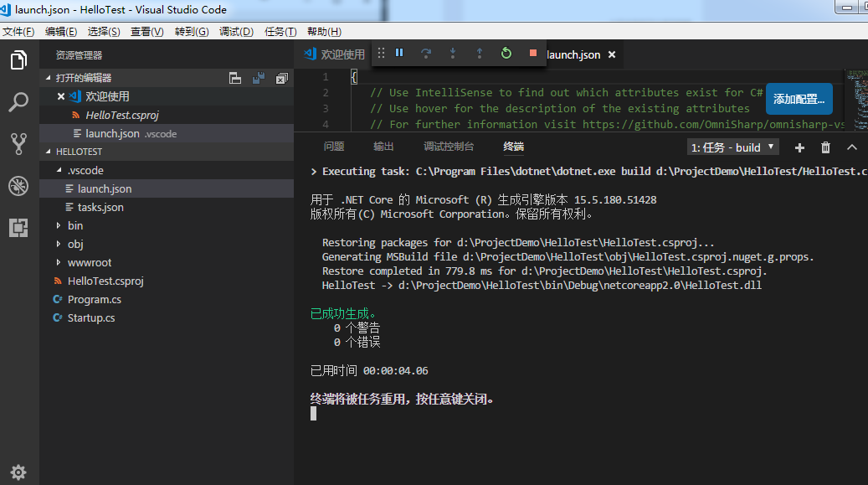Viewport: 868px width, 485px height.
Task: Maximize the panel with the chevron-up icon
Action: pos(852,147)
